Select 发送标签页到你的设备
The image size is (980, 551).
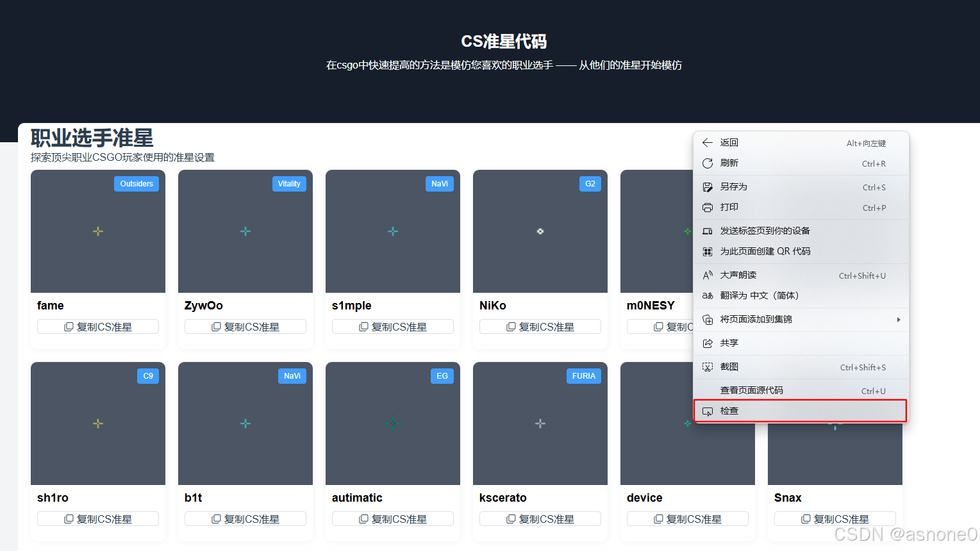pyautogui.click(x=801, y=231)
